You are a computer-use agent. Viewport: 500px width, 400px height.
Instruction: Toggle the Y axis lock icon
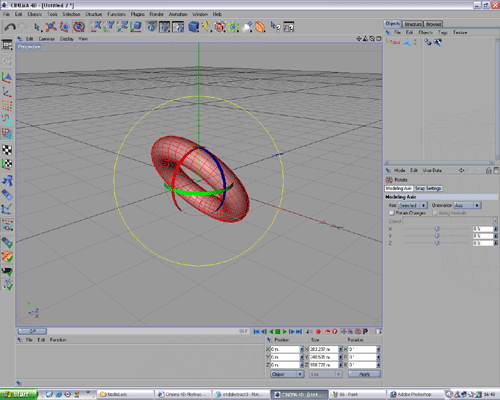109,27
